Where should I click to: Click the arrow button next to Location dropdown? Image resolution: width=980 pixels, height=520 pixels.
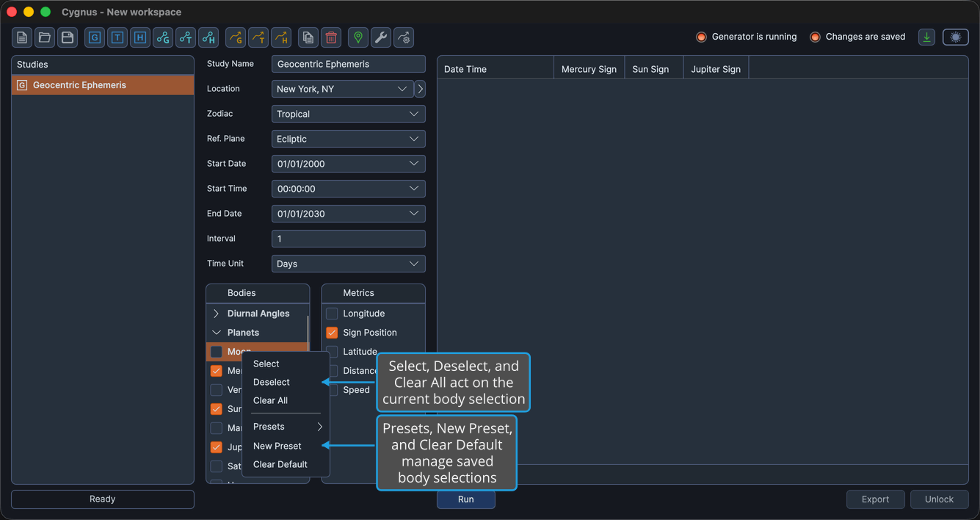pos(420,89)
